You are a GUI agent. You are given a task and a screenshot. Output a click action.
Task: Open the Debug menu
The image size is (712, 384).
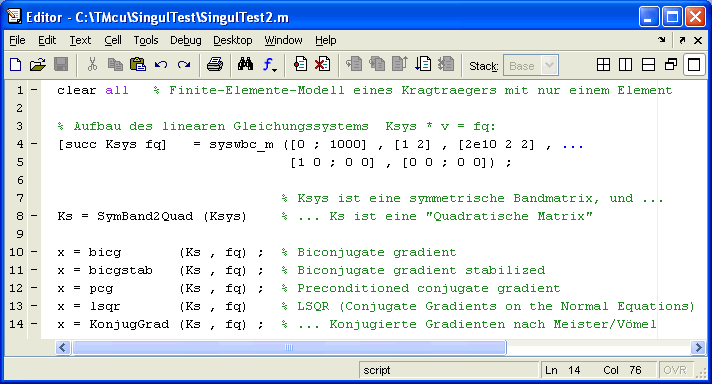click(x=186, y=40)
